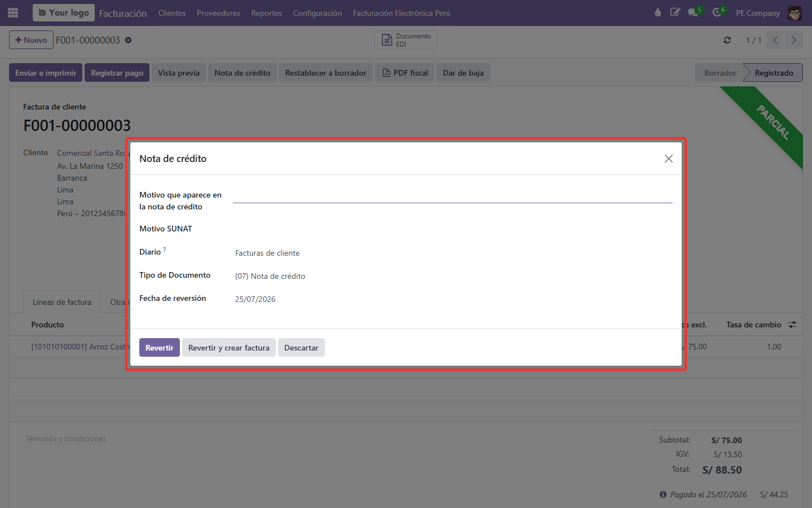
Task: Click Vista previa button
Action: 179,73
